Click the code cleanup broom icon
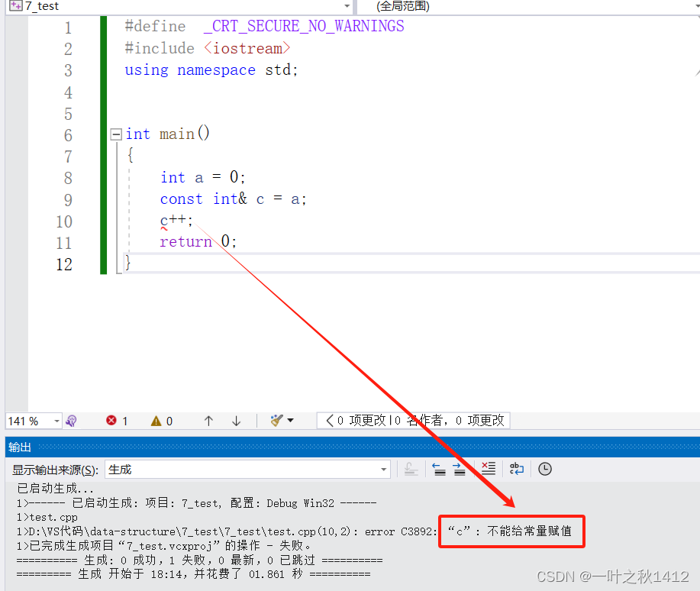This screenshot has height=591, width=700. pos(277,421)
